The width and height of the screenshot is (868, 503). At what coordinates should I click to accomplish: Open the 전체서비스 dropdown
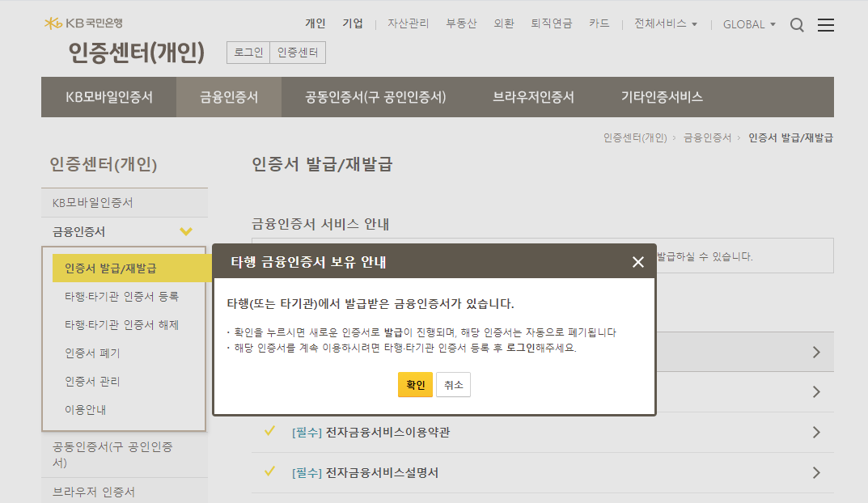pyautogui.click(x=666, y=23)
